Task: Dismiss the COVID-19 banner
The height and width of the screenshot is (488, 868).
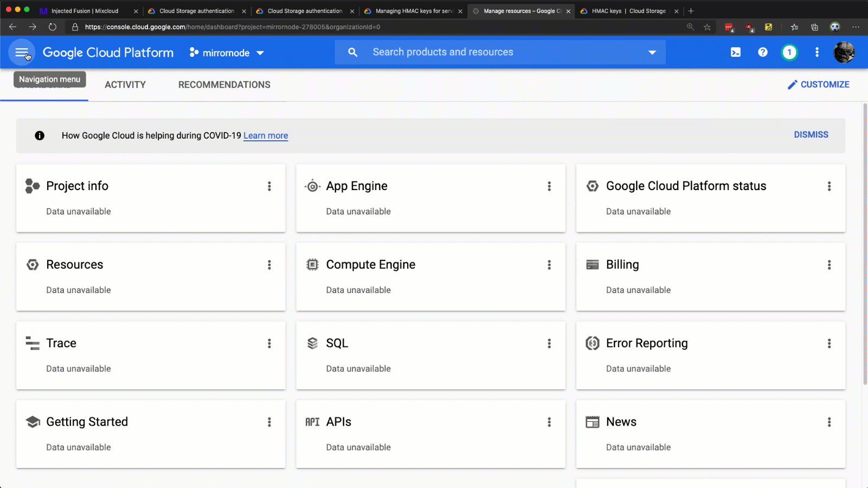Action: coord(811,135)
